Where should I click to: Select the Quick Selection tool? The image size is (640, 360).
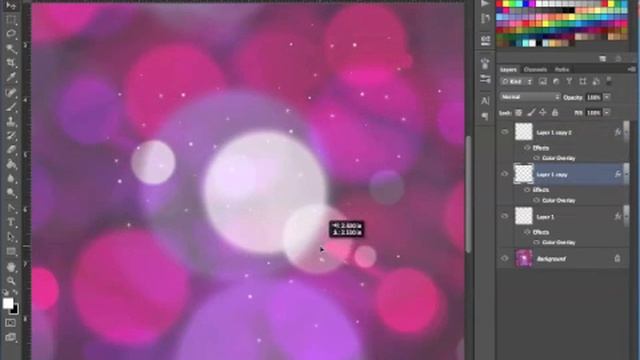click(x=11, y=49)
